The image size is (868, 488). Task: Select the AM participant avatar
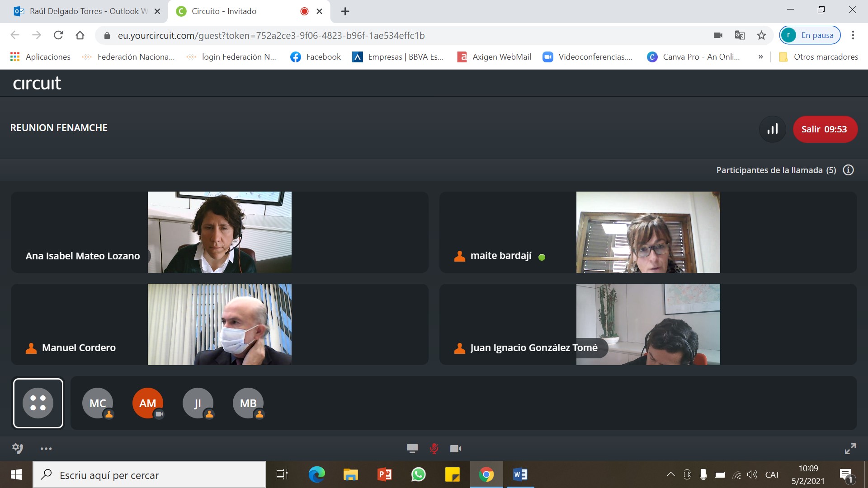click(148, 403)
